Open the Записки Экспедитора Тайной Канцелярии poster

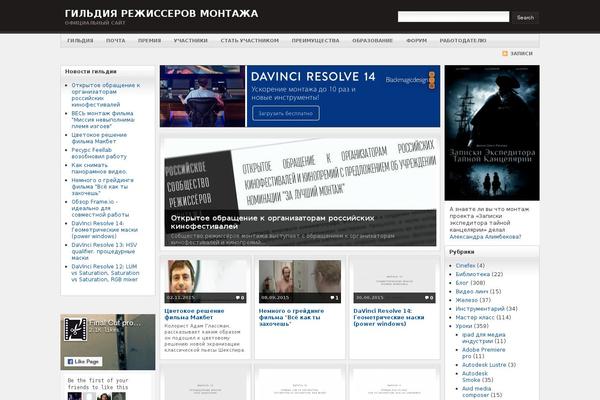tap(492, 133)
